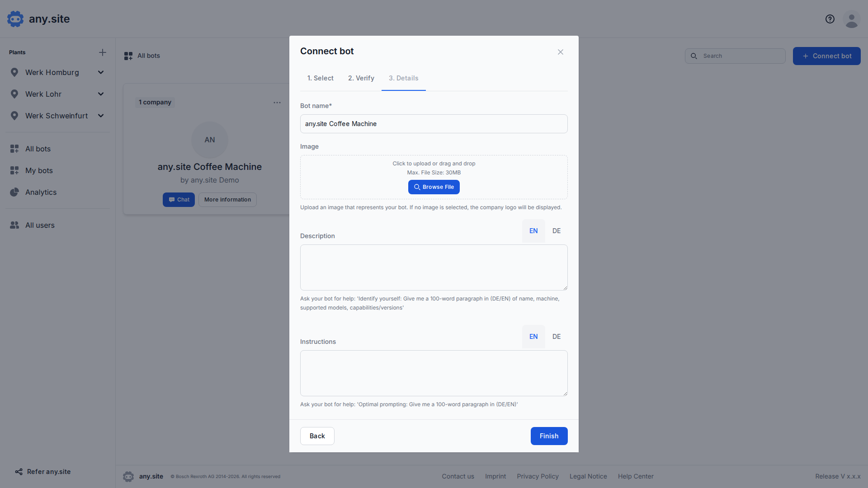Click the image upload drop zone text

[434, 164]
